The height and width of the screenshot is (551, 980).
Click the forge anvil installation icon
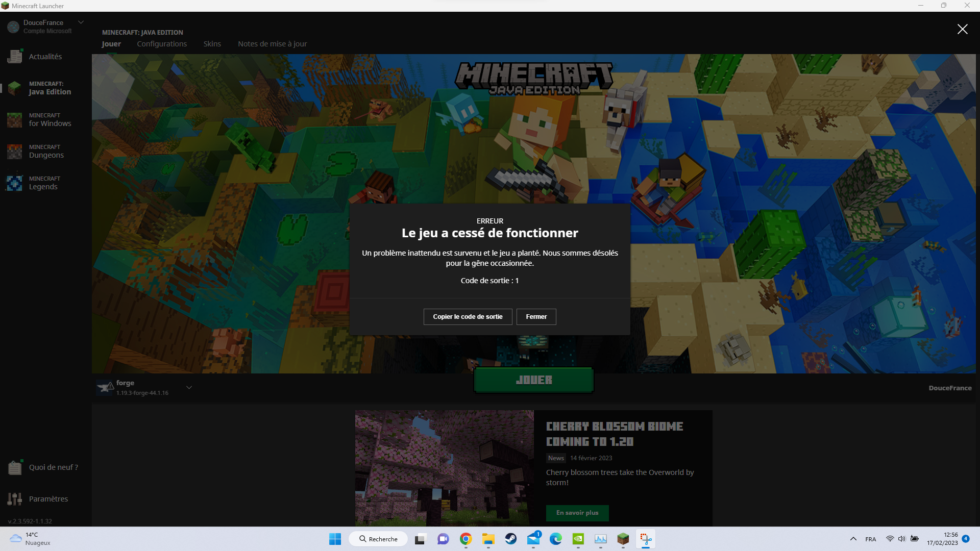pyautogui.click(x=105, y=388)
